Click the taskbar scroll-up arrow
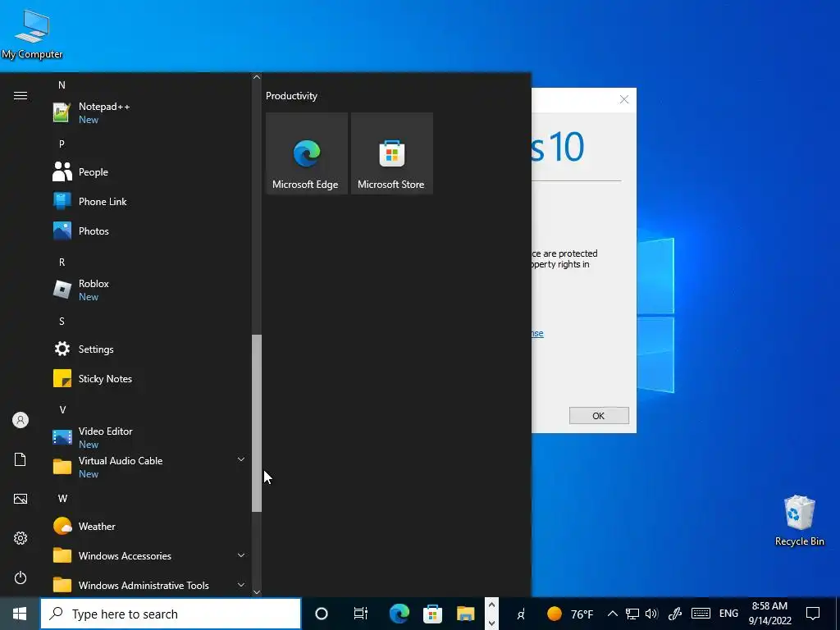The width and height of the screenshot is (840, 630). 492,605
